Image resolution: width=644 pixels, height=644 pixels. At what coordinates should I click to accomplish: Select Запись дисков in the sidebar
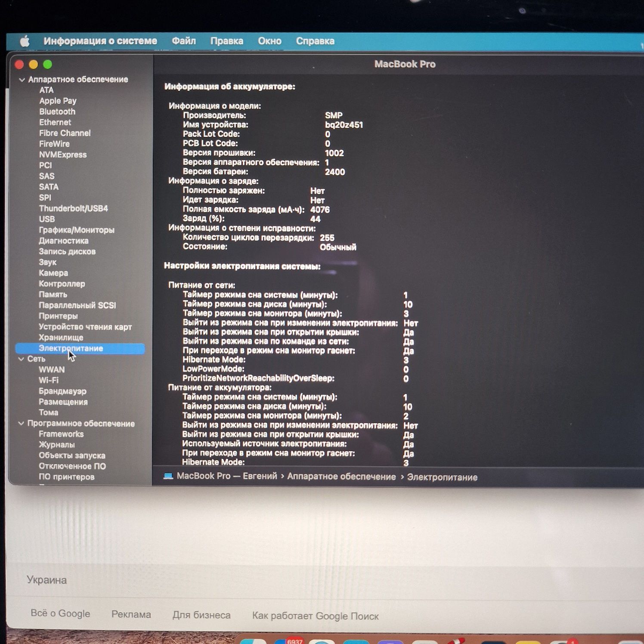tap(67, 251)
